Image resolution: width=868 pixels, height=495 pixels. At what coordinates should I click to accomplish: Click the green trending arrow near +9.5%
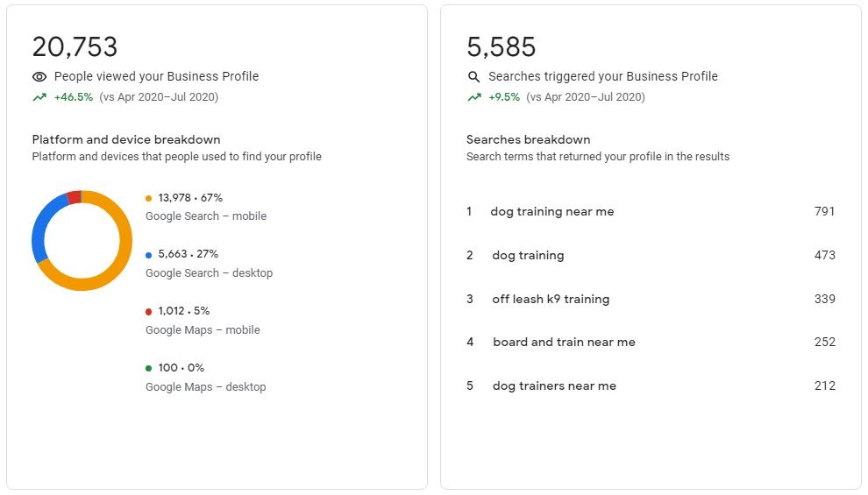coord(474,97)
